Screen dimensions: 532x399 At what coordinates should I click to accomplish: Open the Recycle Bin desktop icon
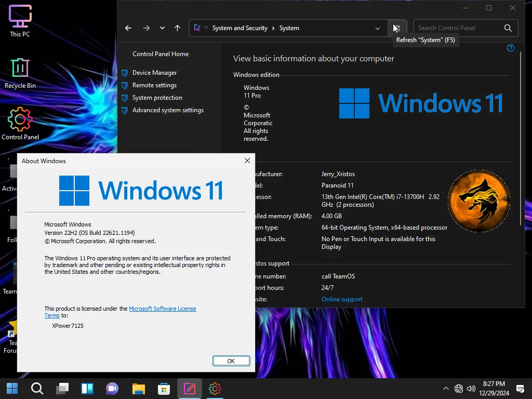(x=20, y=73)
